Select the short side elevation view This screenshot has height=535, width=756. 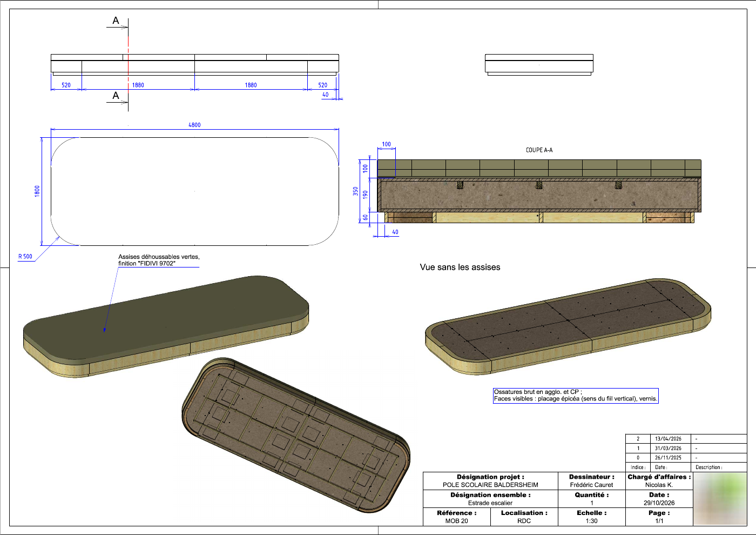click(x=539, y=65)
